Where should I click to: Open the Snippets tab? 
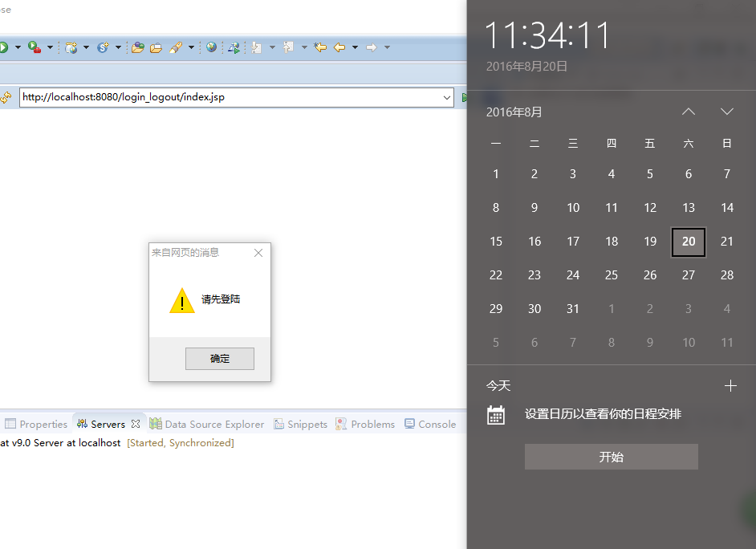click(x=301, y=424)
